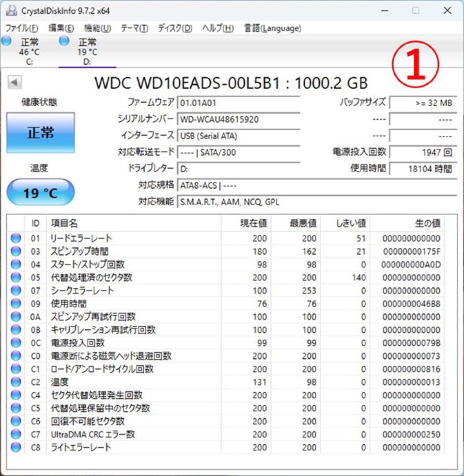Click the back arrow navigation button

15,81
